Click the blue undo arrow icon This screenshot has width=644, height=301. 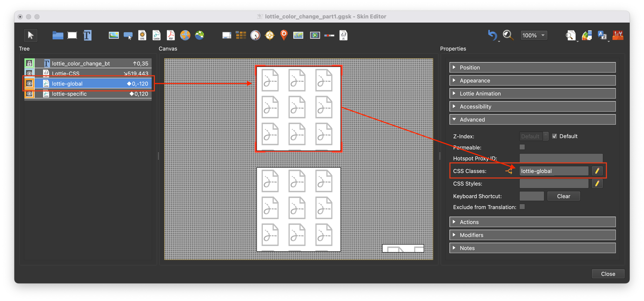(492, 35)
